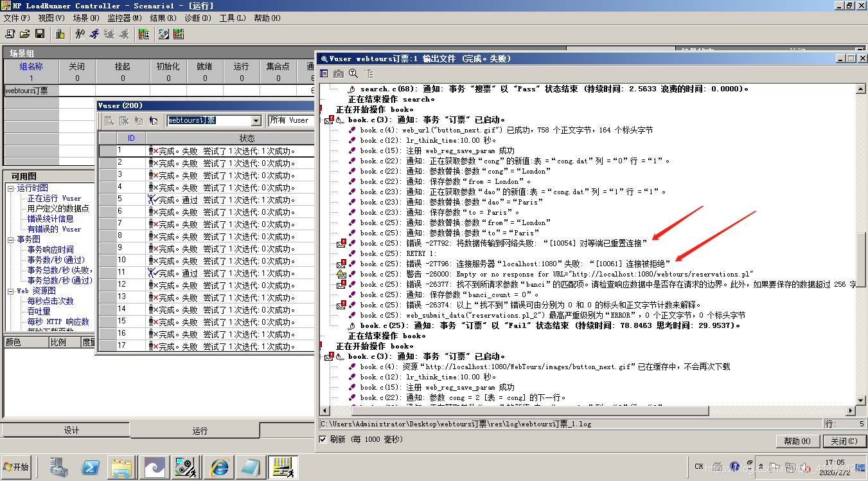Click the Vuser dialog's hide Vuser log icon

click(125, 120)
